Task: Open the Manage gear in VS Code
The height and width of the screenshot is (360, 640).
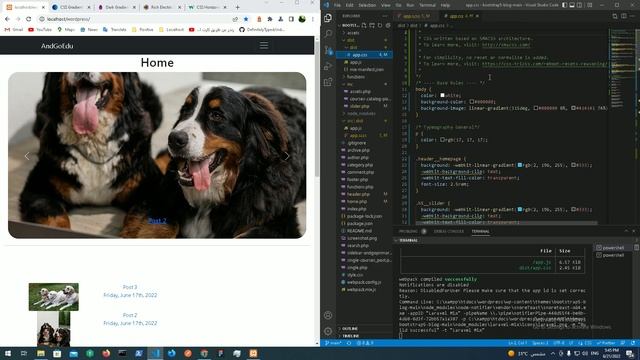Action: 328,331
